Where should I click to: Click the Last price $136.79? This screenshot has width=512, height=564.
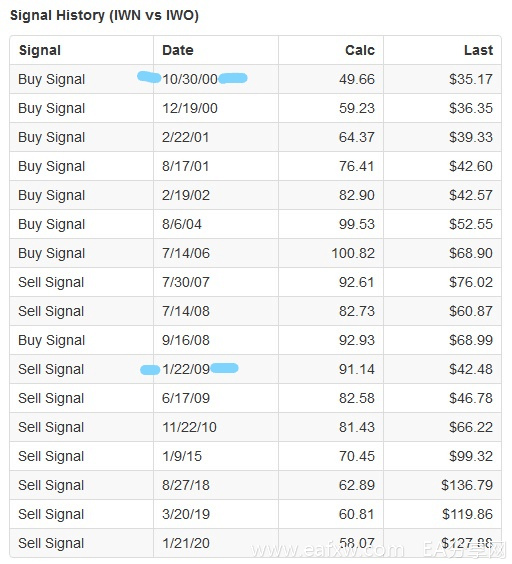(467, 485)
